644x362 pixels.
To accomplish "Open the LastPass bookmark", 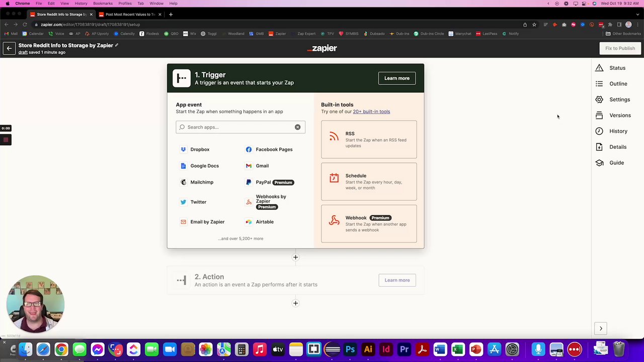I will click(x=486, y=34).
